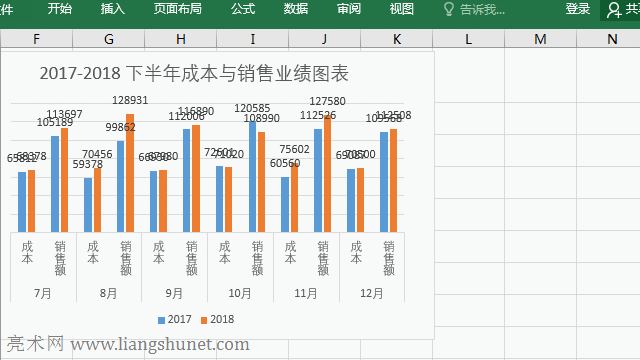Click data label 59378 under 8月

click(88, 164)
